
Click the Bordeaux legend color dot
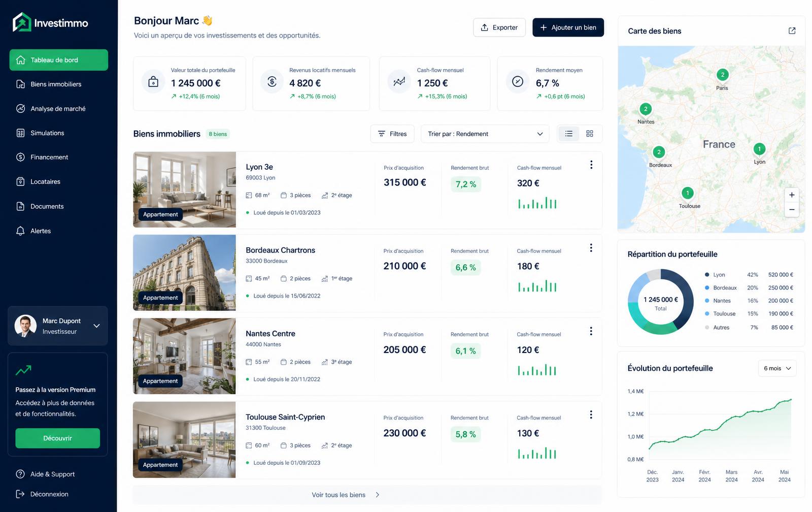coord(707,288)
